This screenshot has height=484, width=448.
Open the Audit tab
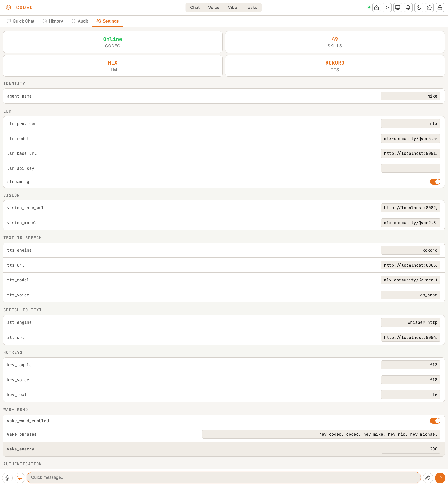(80, 21)
